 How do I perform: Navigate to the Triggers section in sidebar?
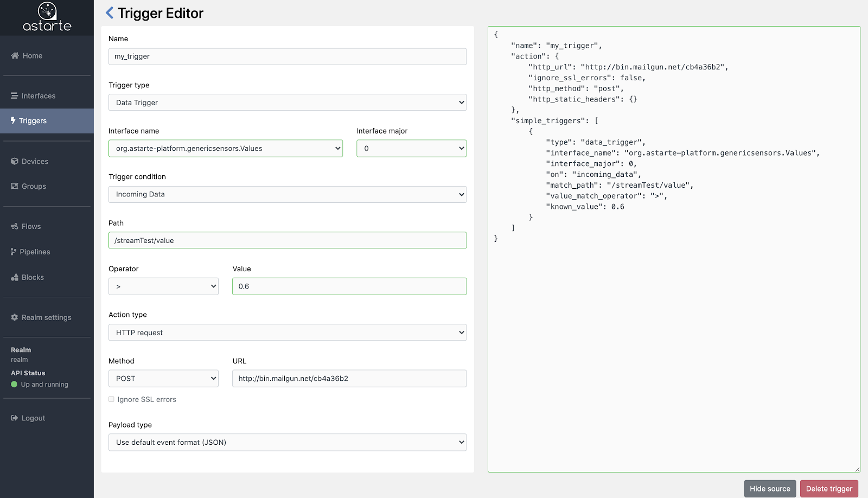pyautogui.click(x=32, y=120)
